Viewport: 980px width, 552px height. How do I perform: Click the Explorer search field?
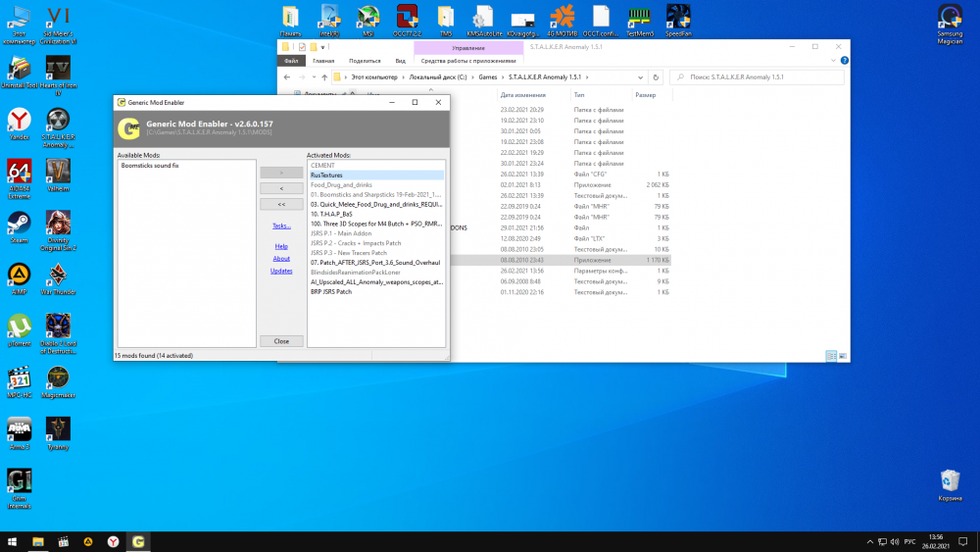click(755, 76)
